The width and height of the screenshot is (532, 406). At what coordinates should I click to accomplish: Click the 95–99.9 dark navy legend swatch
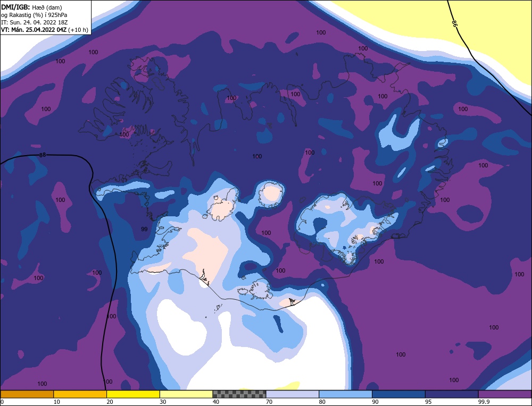coord(452,394)
